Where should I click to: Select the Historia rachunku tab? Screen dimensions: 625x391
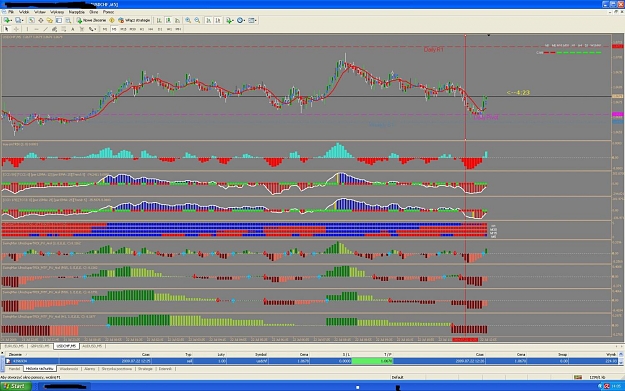point(39,369)
